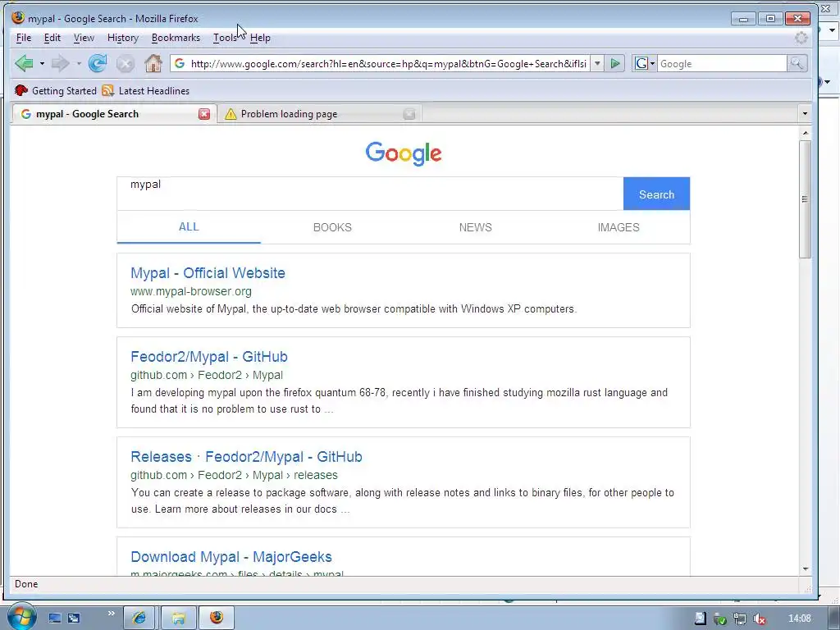The height and width of the screenshot is (630, 840).
Task: Open the Bookmarks menu
Action: pos(176,38)
